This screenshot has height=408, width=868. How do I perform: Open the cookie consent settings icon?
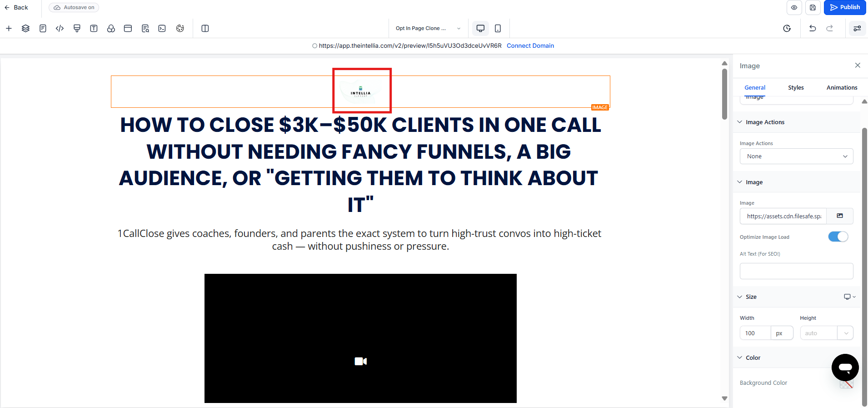[x=180, y=28]
